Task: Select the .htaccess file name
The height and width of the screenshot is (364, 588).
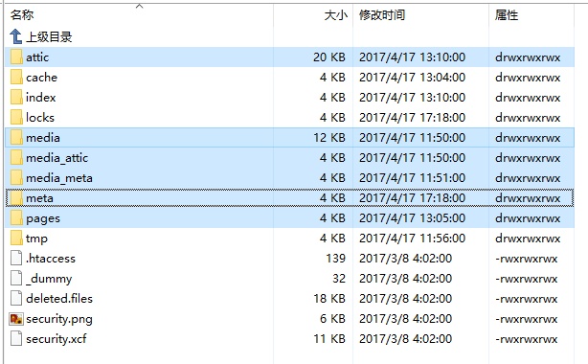Action: tap(50, 259)
